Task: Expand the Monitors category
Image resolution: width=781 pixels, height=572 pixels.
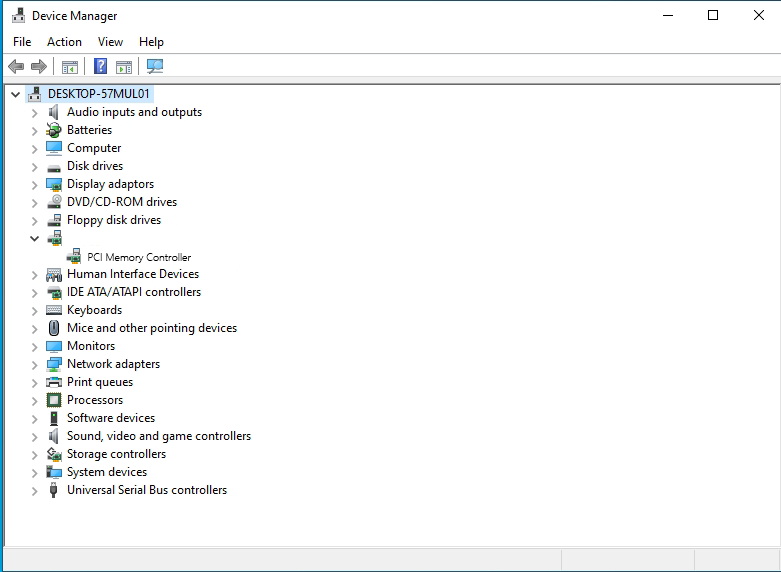Action: 34,347
